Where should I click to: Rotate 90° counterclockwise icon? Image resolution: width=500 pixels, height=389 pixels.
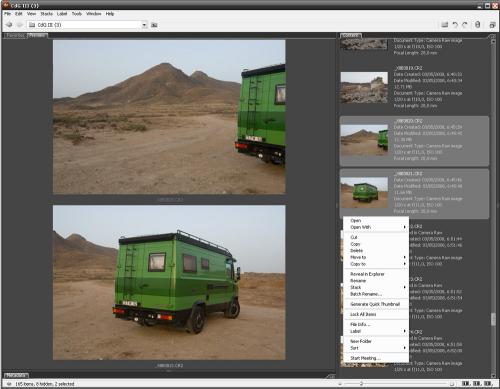455,25
